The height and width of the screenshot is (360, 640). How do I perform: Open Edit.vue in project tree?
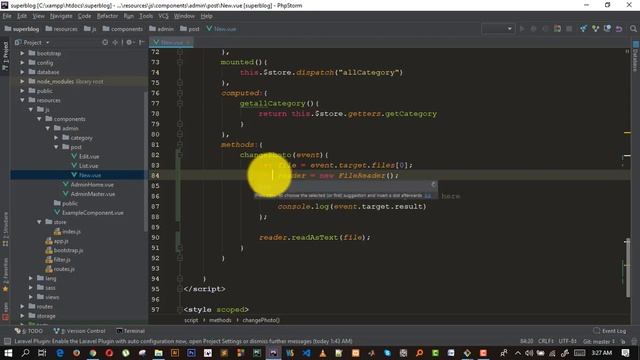(89, 157)
